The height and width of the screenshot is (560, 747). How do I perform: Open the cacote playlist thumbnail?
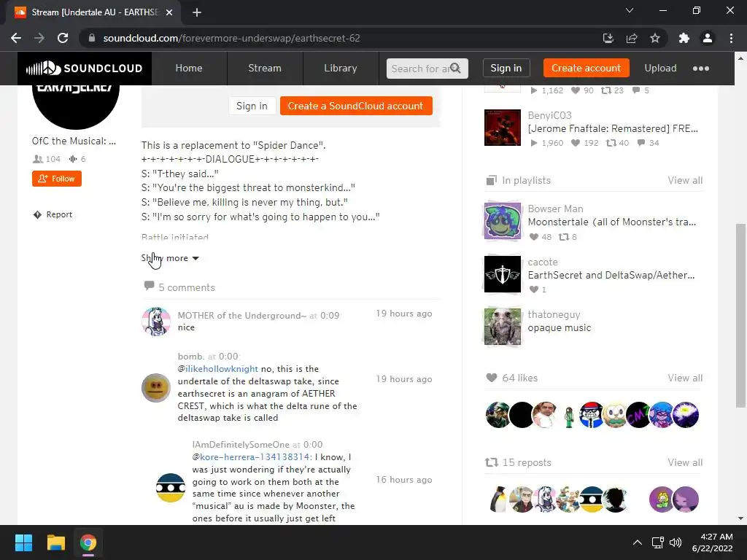503,274
